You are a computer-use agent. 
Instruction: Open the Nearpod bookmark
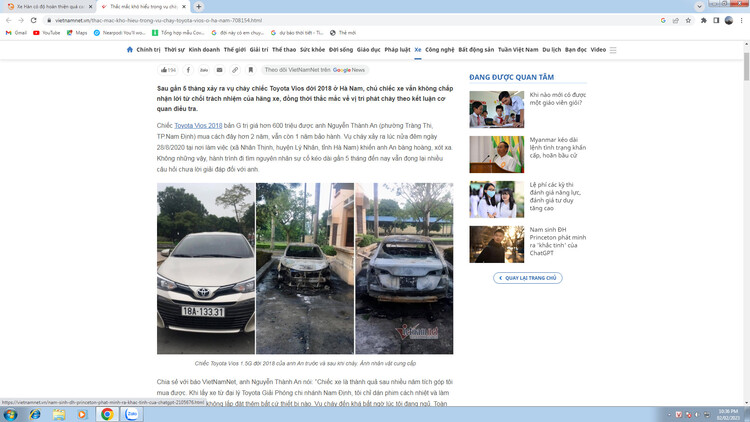[119, 33]
